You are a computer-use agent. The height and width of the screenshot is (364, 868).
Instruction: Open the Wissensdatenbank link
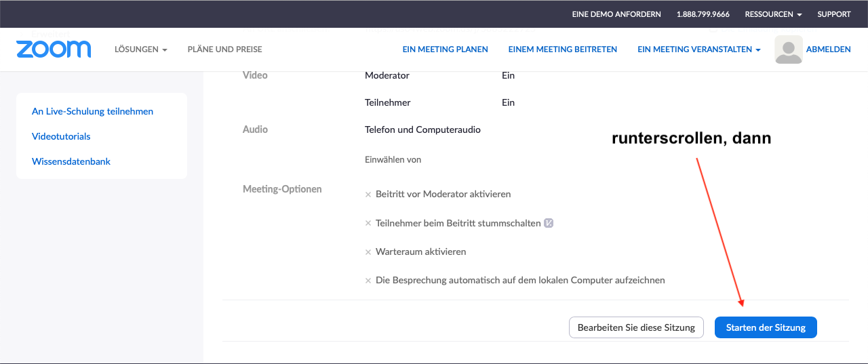pyautogui.click(x=71, y=161)
